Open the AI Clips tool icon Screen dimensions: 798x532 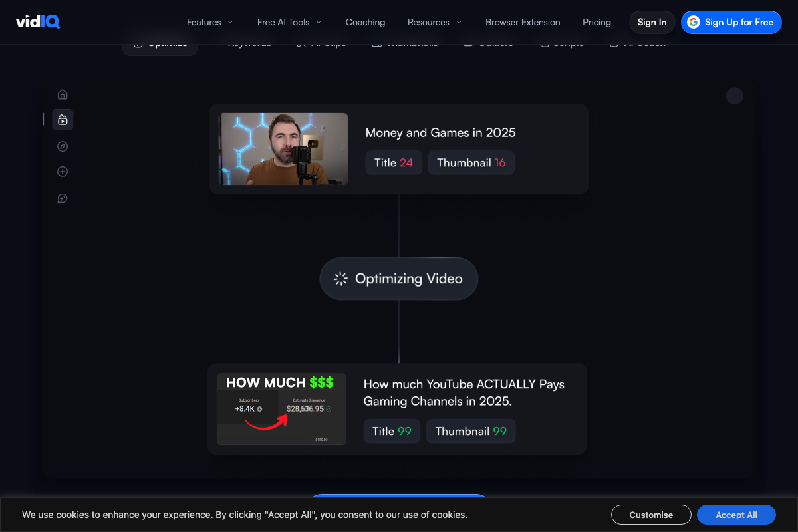tap(321, 42)
